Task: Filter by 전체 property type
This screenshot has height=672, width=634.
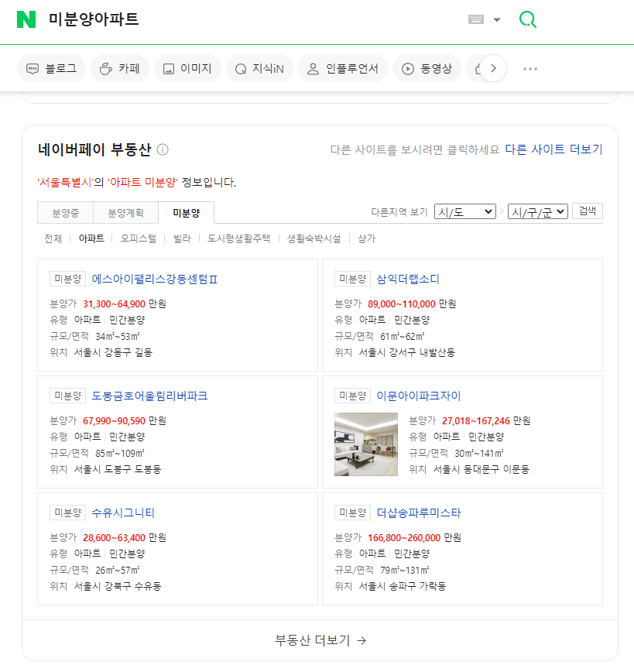Action: point(53,238)
